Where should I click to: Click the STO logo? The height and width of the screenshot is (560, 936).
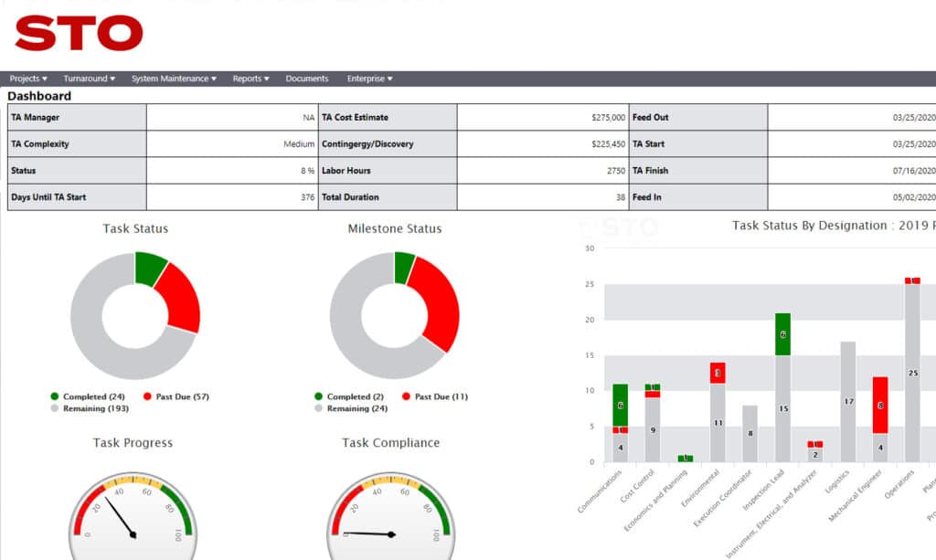click(79, 33)
